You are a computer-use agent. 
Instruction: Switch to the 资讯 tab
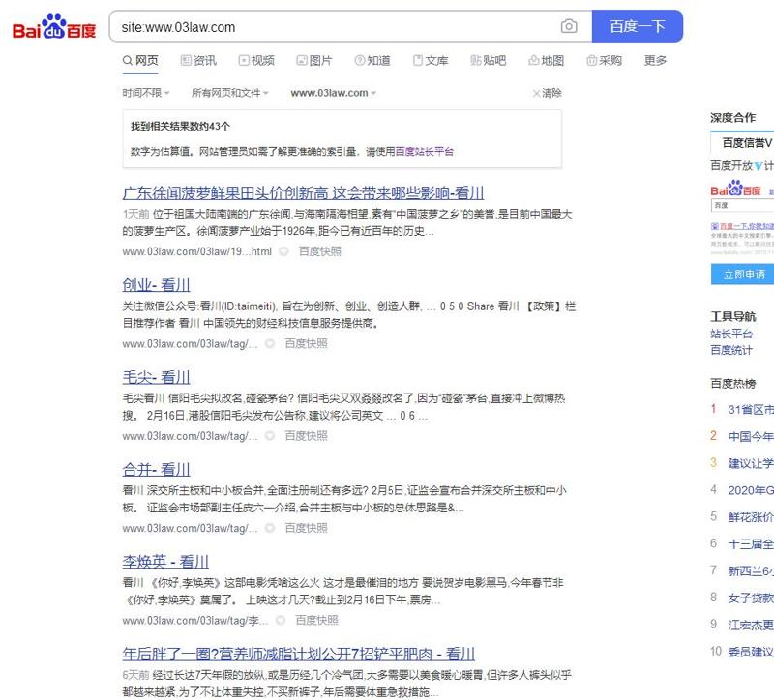[x=199, y=61]
